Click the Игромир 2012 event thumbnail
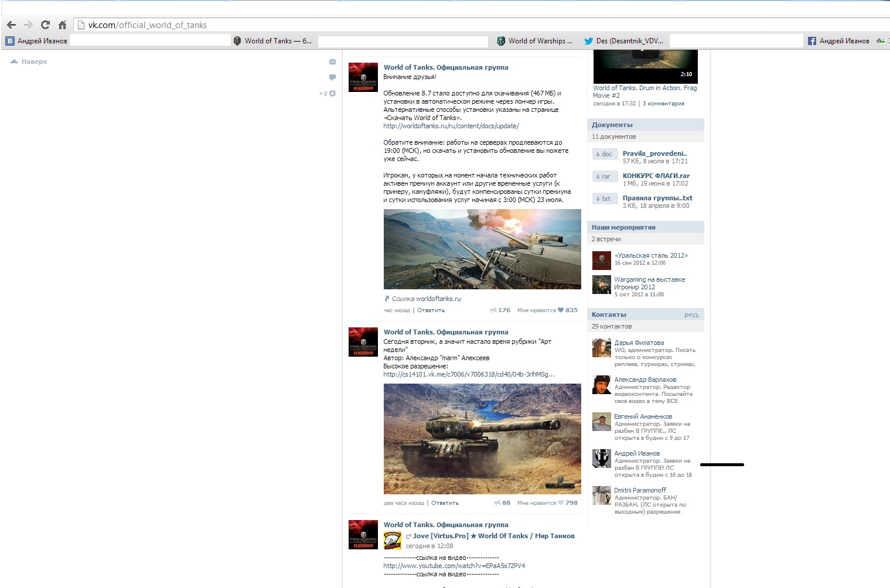Image resolution: width=890 pixels, height=588 pixels. tap(602, 285)
